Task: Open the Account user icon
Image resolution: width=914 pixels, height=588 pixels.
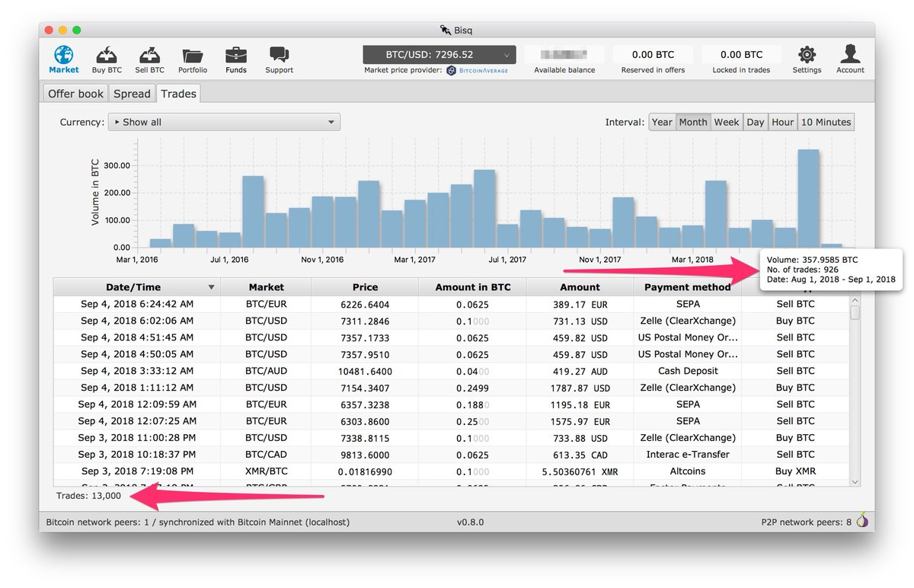Action: point(850,54)
